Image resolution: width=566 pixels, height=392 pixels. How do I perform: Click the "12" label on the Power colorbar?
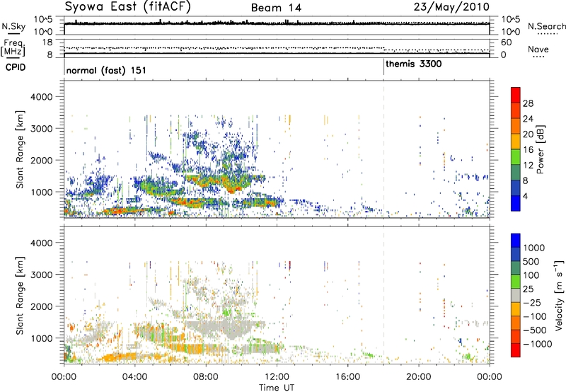(x=528, y=166)
